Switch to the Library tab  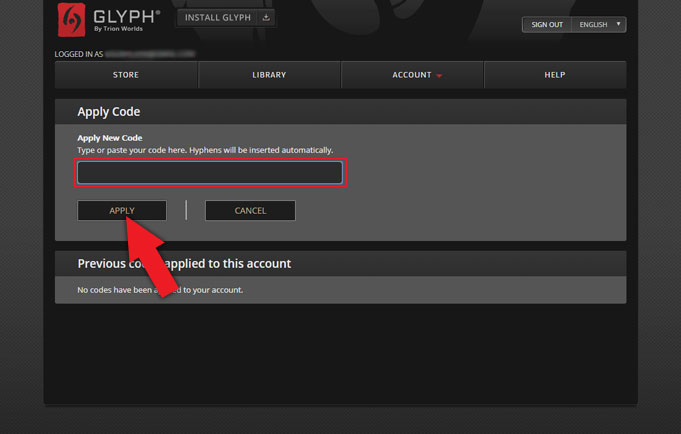coord(269,75)
